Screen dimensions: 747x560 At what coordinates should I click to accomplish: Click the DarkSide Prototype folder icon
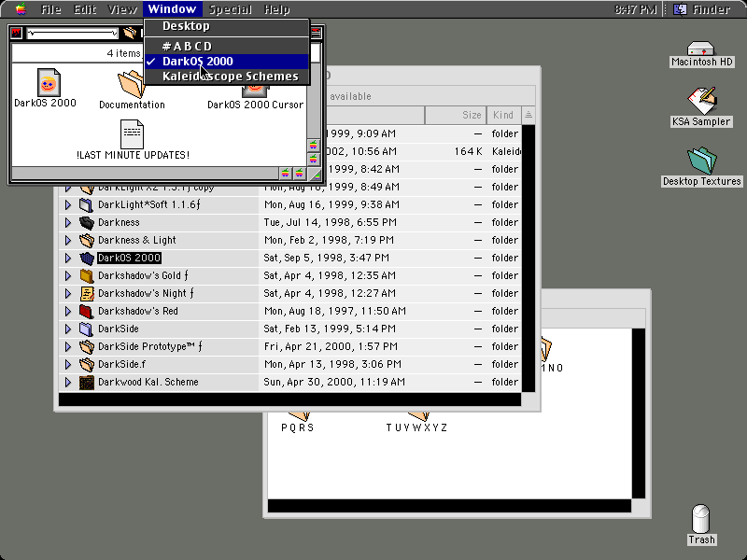click(86, 346)
